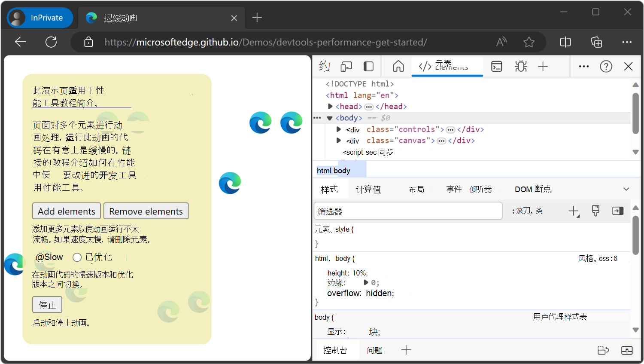Click the 筛选器 filter input field
Image resolution: width=644 pixels, height=364 pixels.
pos(408,211)
